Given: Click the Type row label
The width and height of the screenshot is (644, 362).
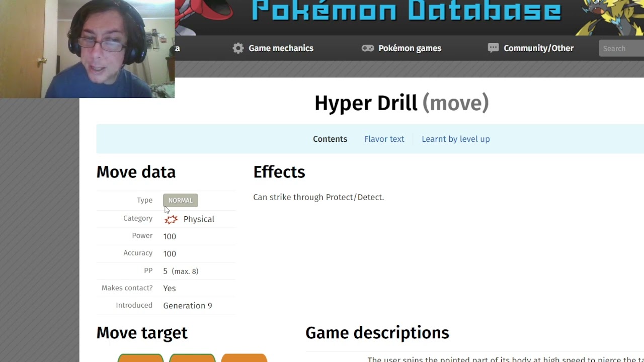Looking at the screenshot, I should (144, 200).
